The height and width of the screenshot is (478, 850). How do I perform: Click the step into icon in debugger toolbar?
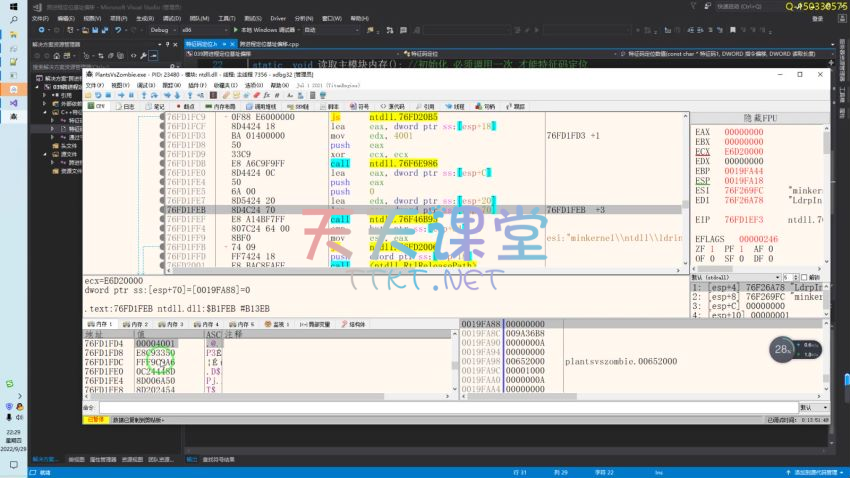(144, 95)
